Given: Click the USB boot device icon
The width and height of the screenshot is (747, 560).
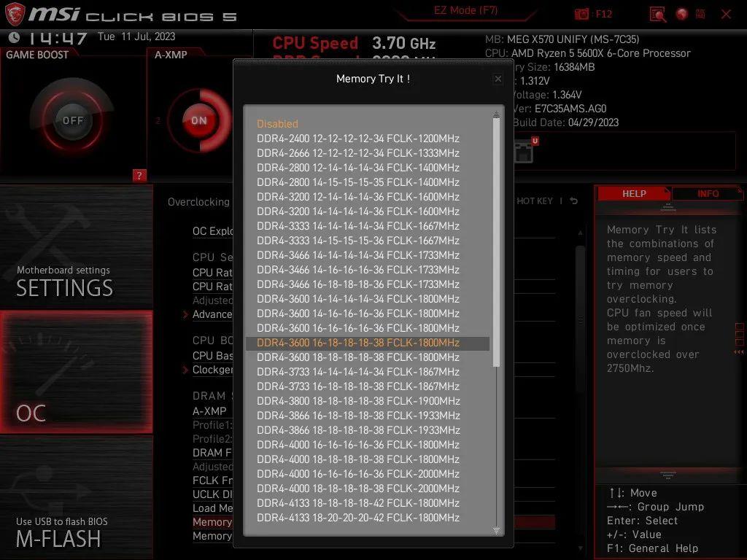Looking at the screenshot, I should (525, 150).
